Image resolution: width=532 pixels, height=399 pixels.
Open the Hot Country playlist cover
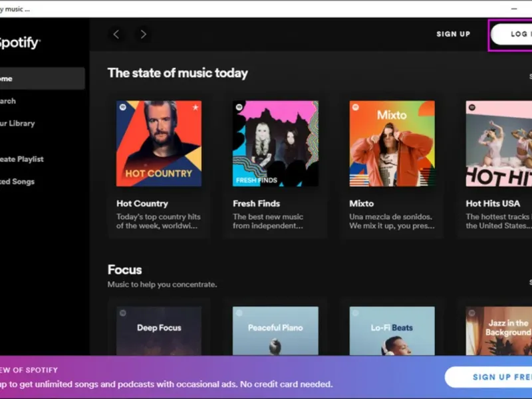(x=159, y=144)
